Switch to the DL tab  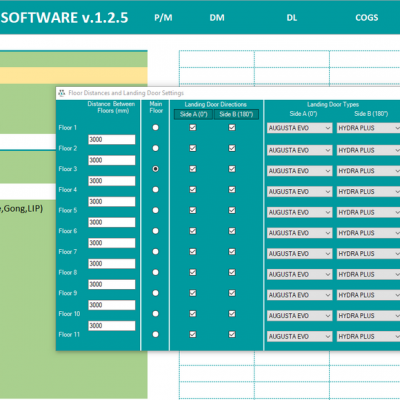click(292, 18)
